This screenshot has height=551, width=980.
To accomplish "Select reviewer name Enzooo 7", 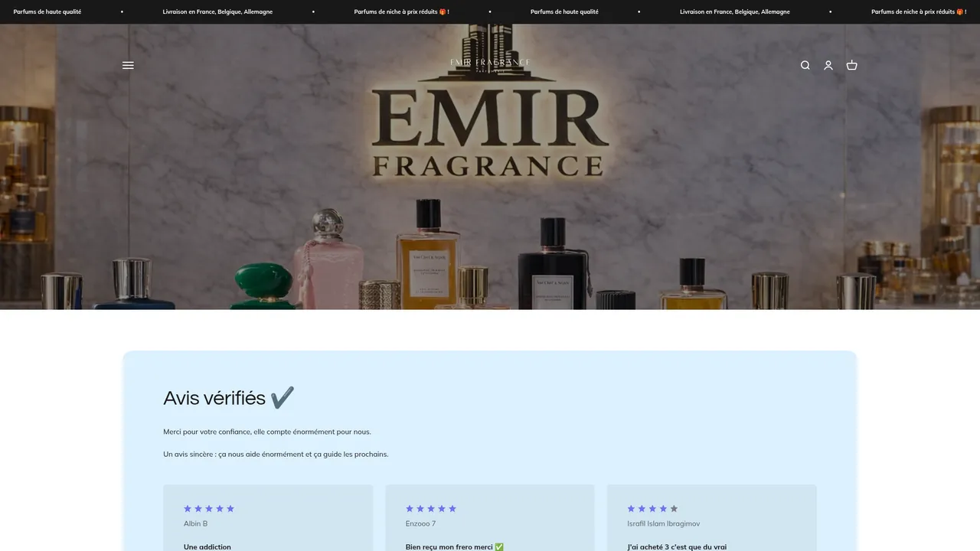I will tap(420, 523).
